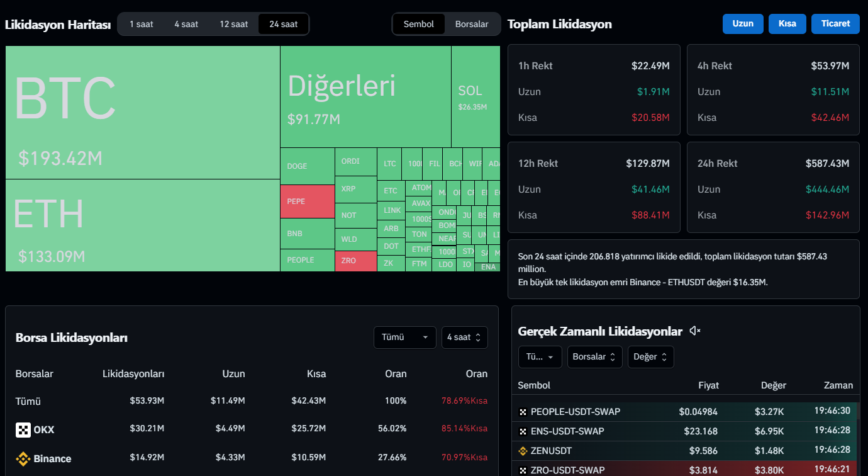Viewport: 868px width, 476px height.
Task: Switch liquidation map to 1 saat
Action: click(142, 24)
